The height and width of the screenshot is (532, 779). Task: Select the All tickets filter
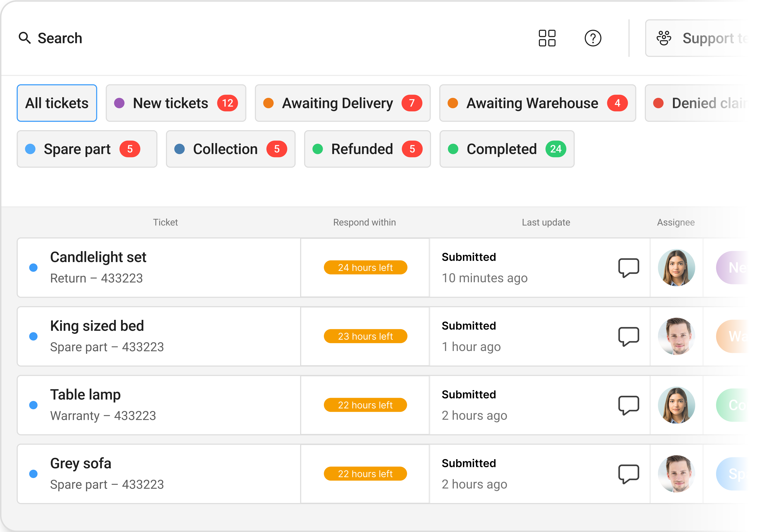coord(57,103)
